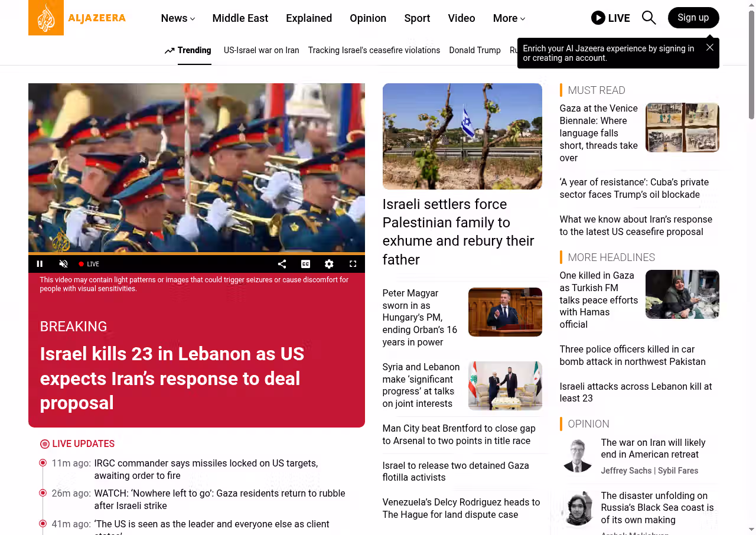Open Peter Magyar sworn in thumbnail
756x535 pixels.
click(505, 312)
